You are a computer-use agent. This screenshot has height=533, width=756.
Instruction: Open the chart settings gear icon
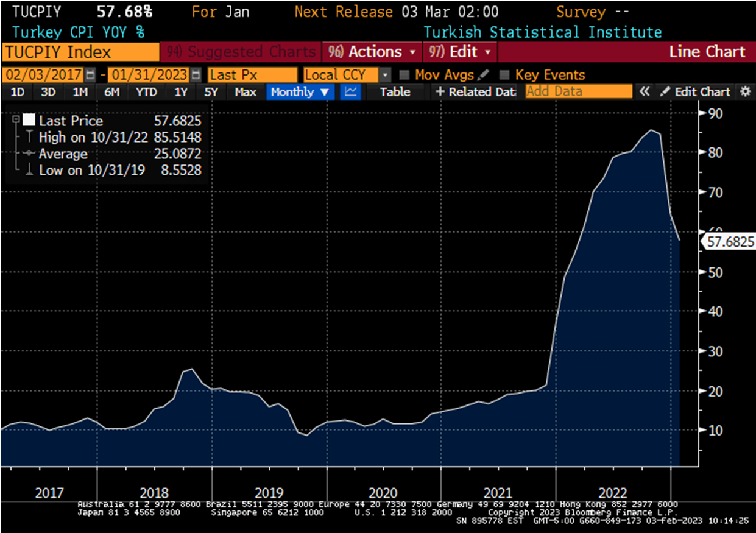pyautogui.click(x=744, y=91)
